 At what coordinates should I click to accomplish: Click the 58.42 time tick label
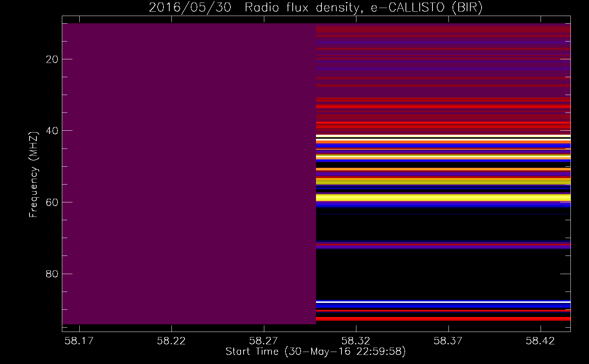(x=541, y=341)
